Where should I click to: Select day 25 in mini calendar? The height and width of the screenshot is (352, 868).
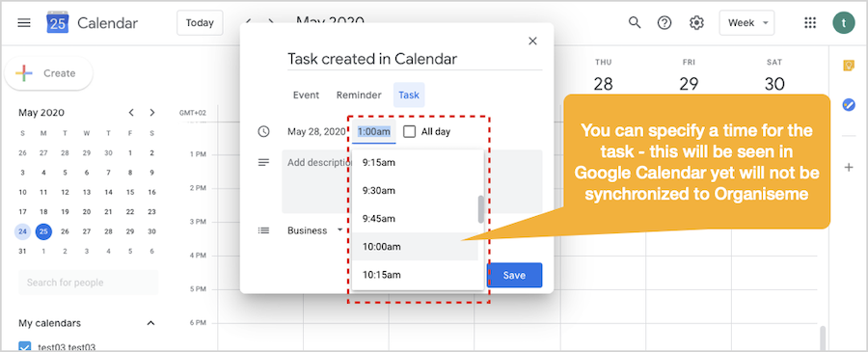coord(43,231)
